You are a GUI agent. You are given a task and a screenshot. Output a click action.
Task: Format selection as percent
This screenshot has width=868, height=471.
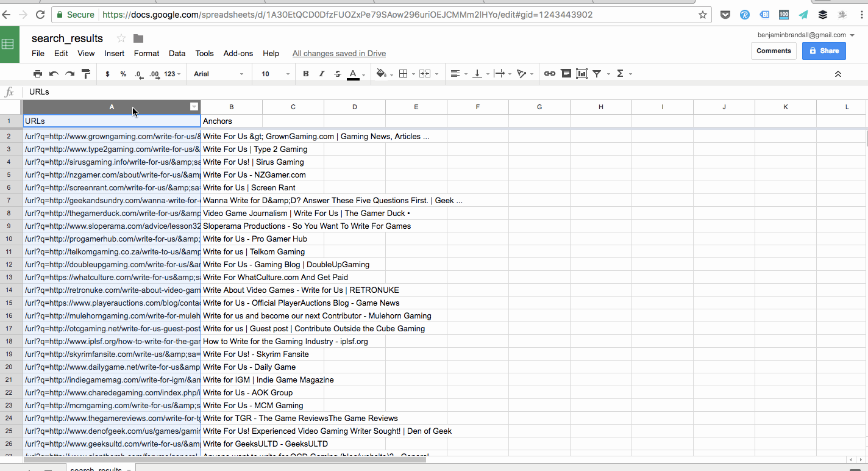(x=123, y=74)
